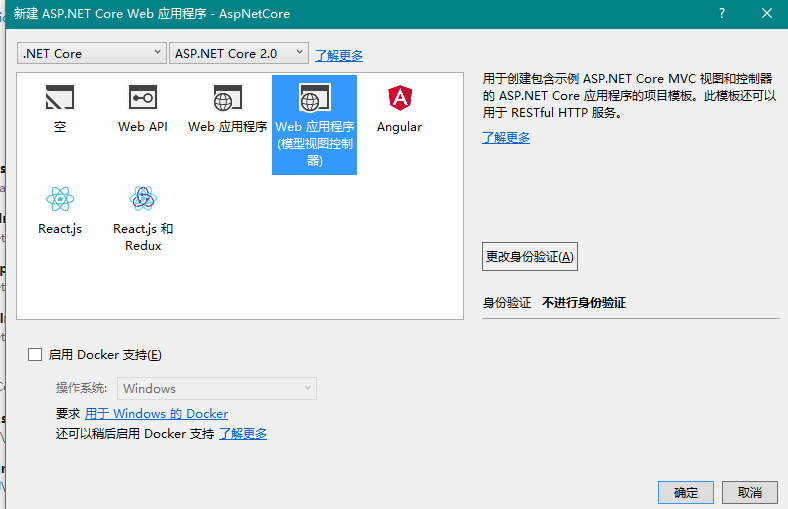The image size is (788, 509).
Task: Click the 身份验证 label
Action: coord(507,303)
